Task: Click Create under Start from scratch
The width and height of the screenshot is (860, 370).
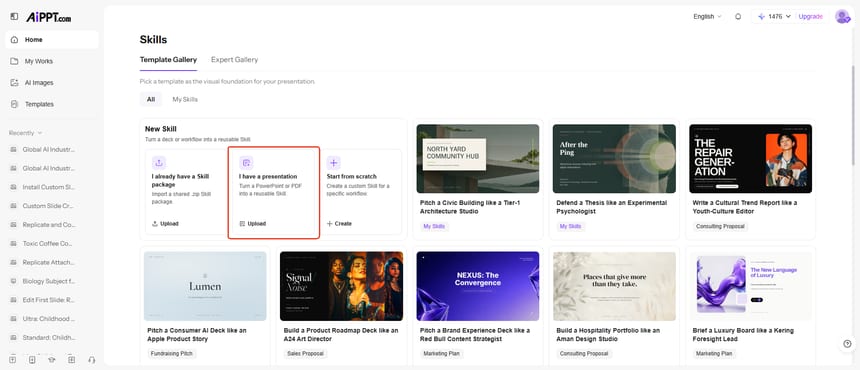Action: [x=339, y=224]
